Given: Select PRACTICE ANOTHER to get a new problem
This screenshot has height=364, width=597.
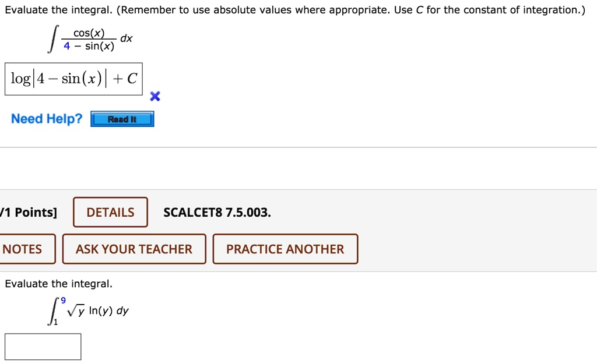Looking at the screenshot, I should [285, 249].
